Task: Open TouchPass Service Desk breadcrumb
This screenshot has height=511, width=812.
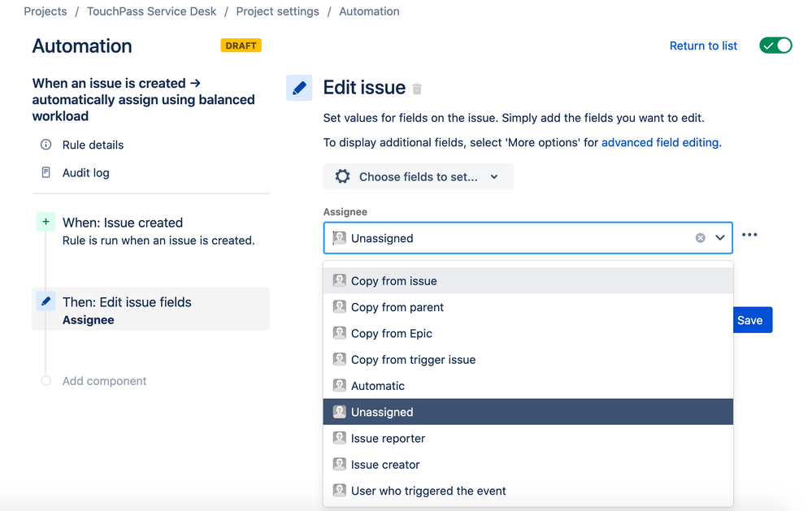Action: [x=151, y=11]
